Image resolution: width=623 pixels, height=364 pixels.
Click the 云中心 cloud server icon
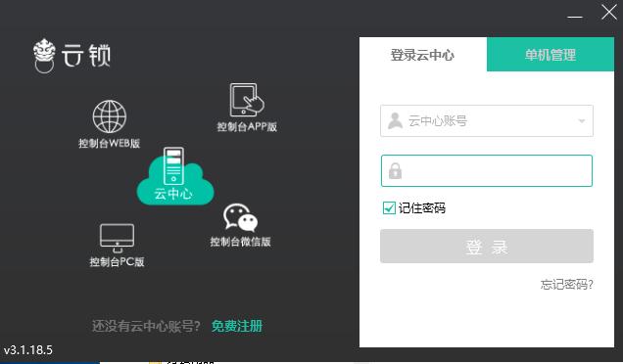tap(174, 176)
